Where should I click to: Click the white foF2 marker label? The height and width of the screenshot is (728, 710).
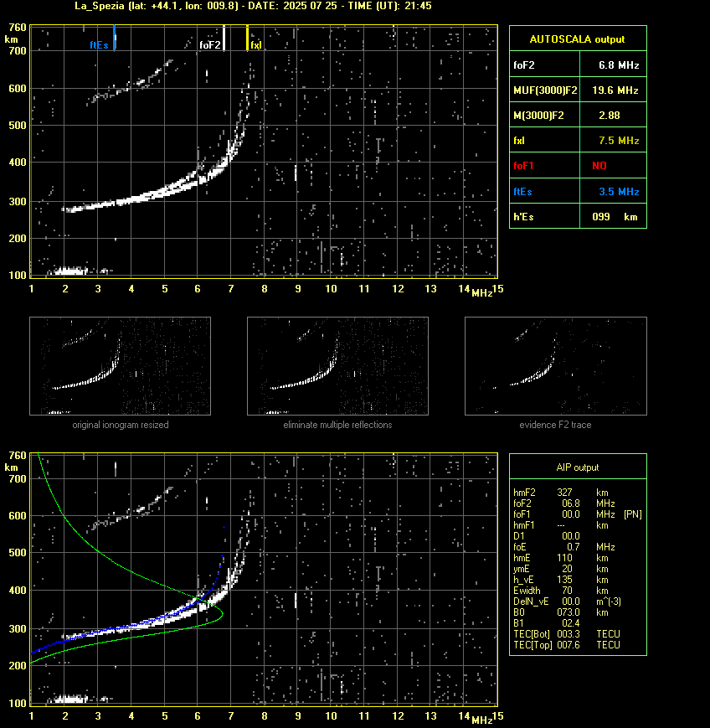[210, 45]
